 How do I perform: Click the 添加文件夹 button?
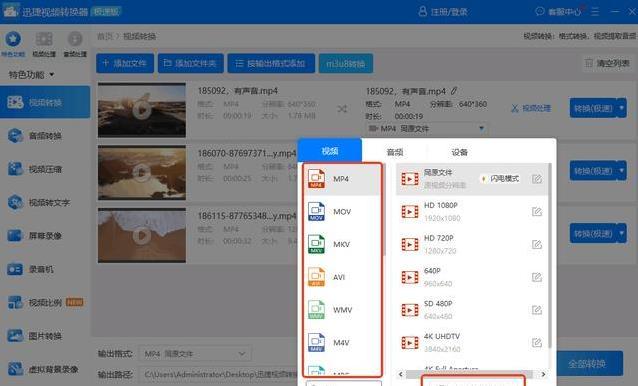[191, 63]
